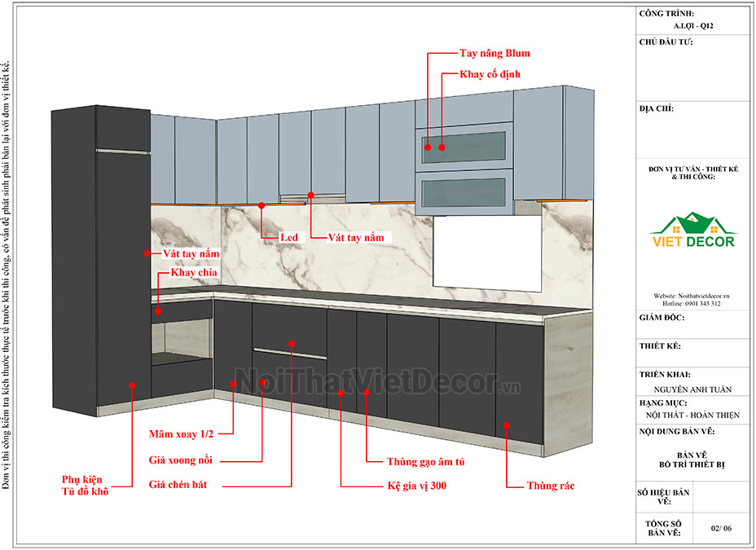
Task: Click the 'ĐỊA CHỈ:' heading
Action: point(656,108)
